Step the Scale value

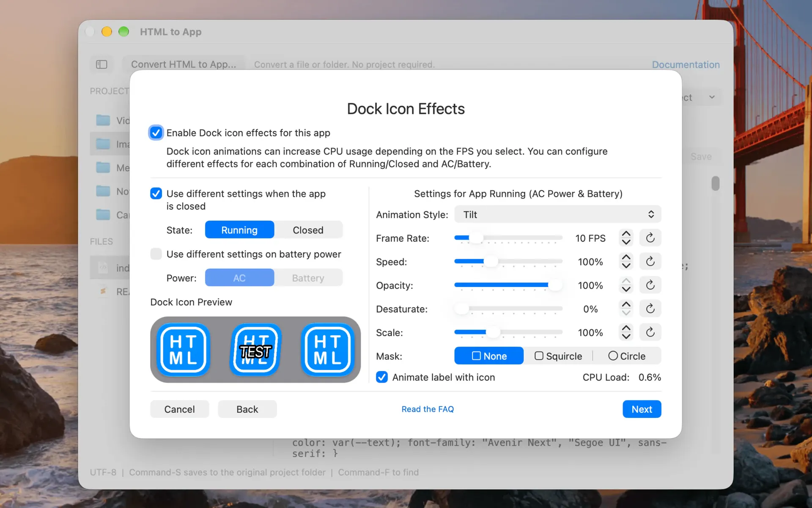626,332
